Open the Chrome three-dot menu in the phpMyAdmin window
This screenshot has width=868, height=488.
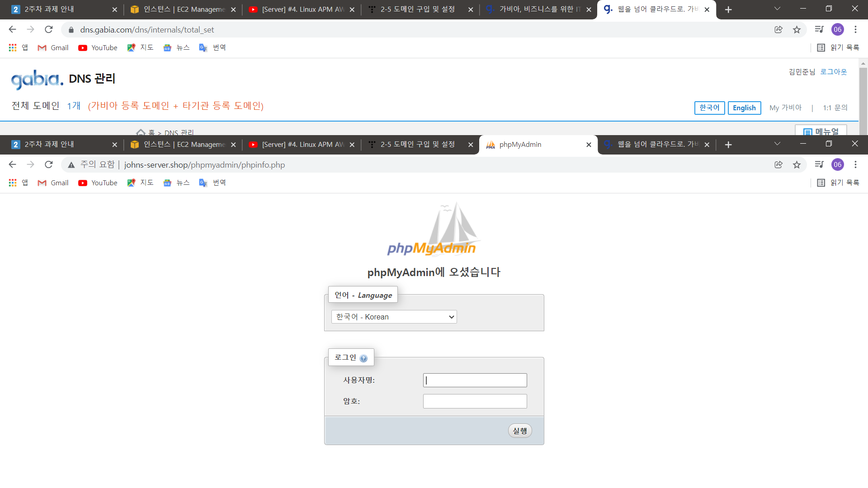click(x=855, y=164)
